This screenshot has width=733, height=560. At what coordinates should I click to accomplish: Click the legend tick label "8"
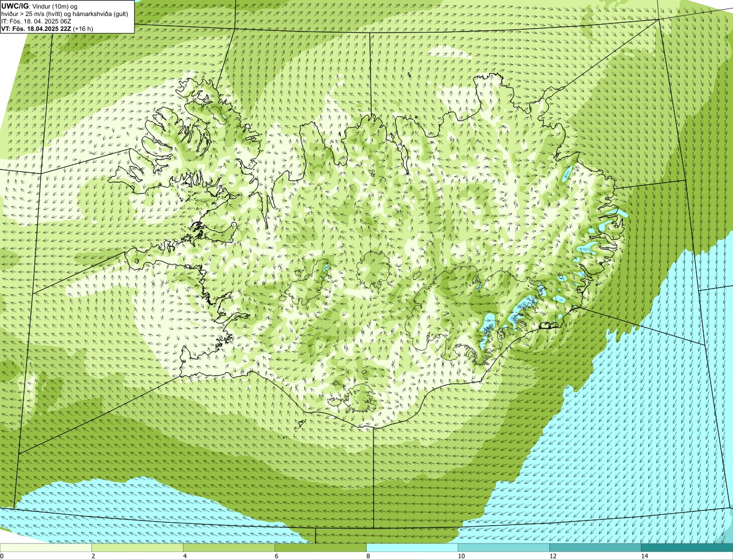368,556
